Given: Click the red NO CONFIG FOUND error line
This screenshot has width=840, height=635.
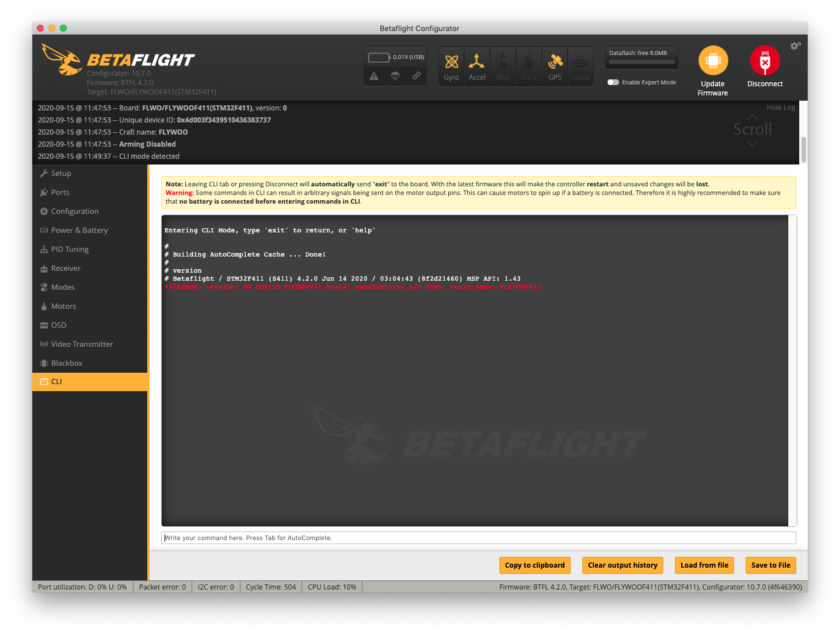Looking at the screenshot, I should [353, 286].
